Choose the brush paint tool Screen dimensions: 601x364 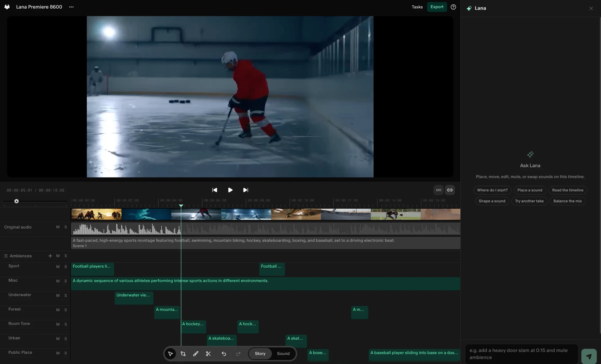[x=196, y=354]
